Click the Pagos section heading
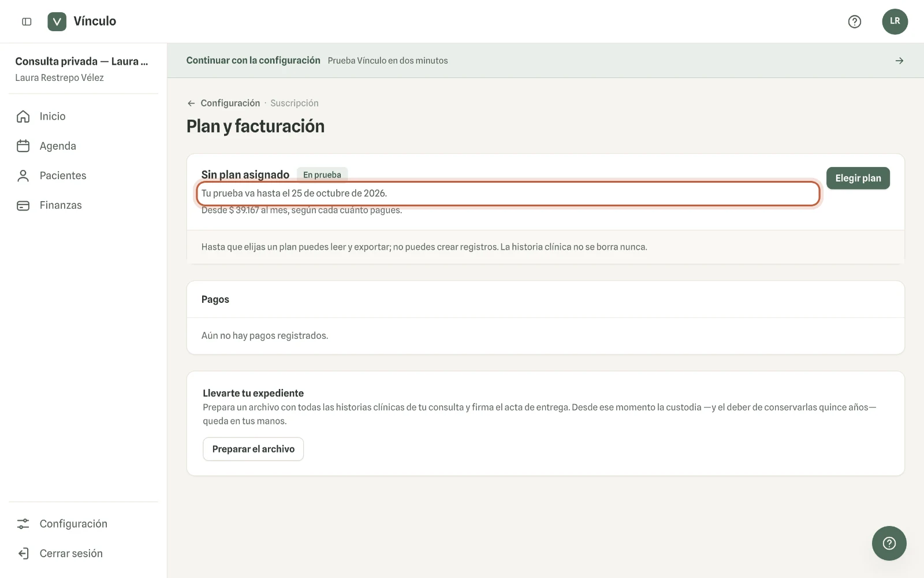The width and height of the screenshot is (924, 578). [x=215, y=299]
